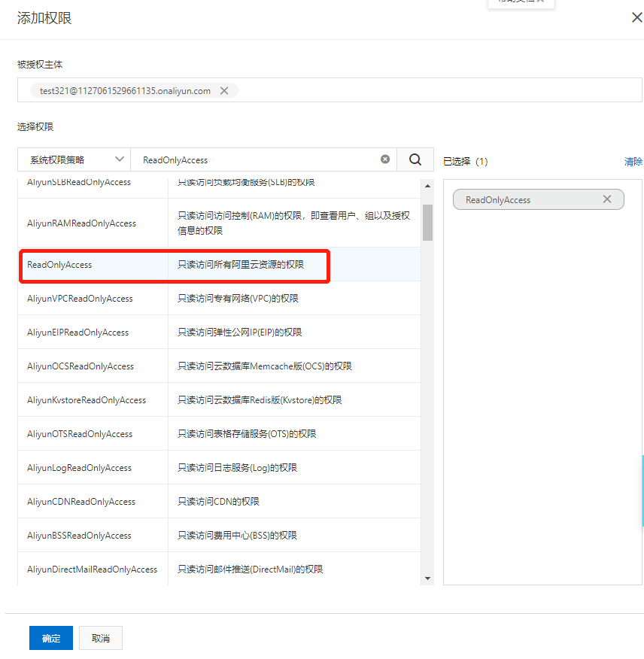
Task: Confirm with the 确定 button
Action: pyautogui.click(x=51, y=638)
